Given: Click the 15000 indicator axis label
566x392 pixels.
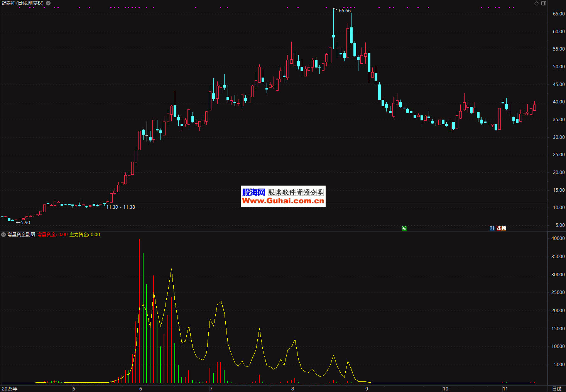Looking at the screenshot, I should pyautogui.click(x=558, y=329).
